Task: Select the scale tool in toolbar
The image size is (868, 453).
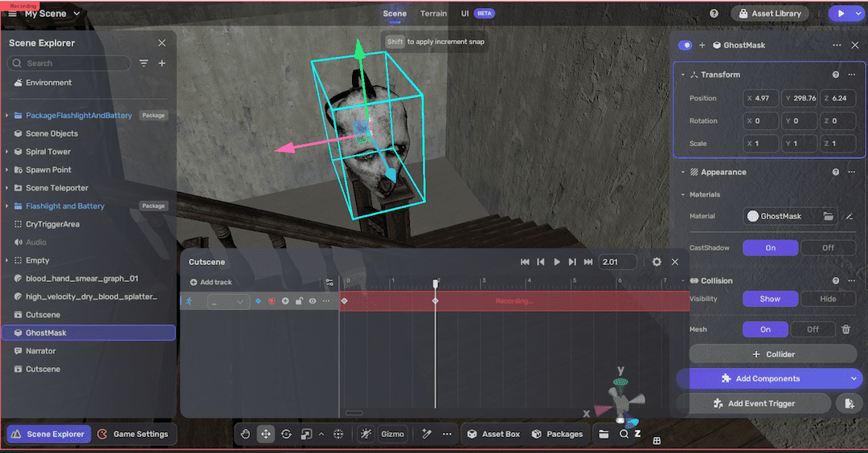Action: point(306,435)
